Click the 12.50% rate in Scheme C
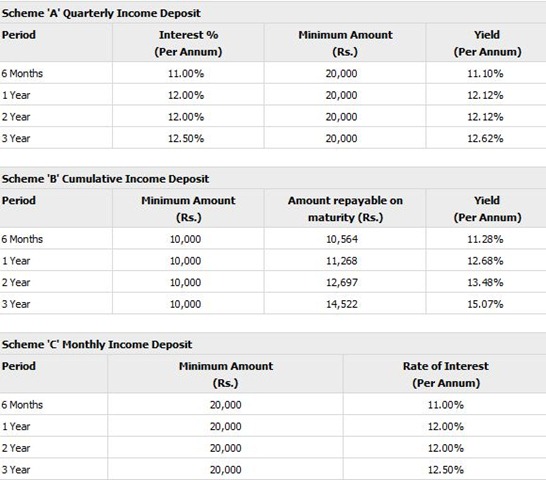Image resolution: width=546 pixels, height=480 pixels. tap(446, 470)
